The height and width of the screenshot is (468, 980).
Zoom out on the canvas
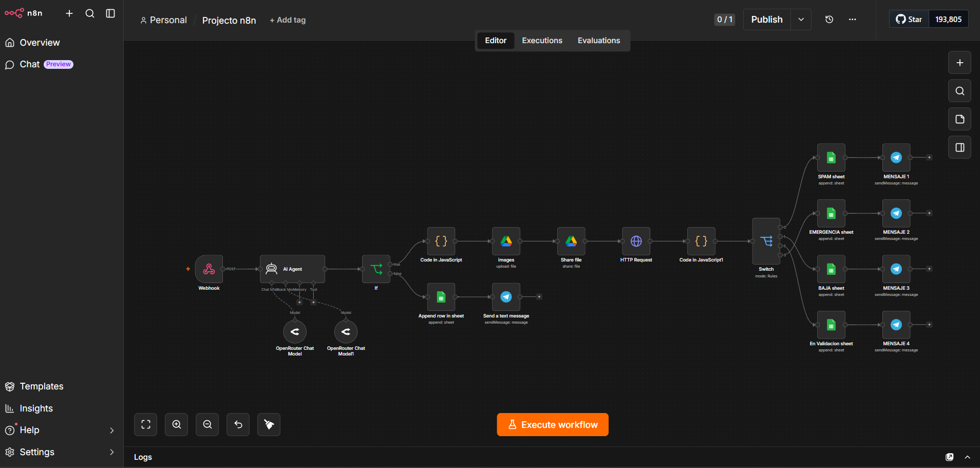click(x=208, y=424)
